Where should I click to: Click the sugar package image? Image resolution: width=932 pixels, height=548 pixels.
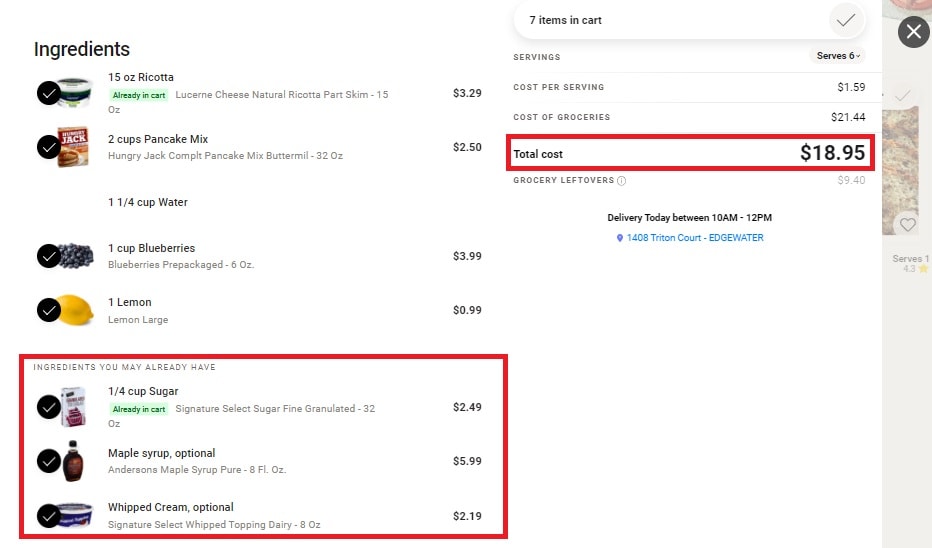pyautogui.click(x=74, y=407)
